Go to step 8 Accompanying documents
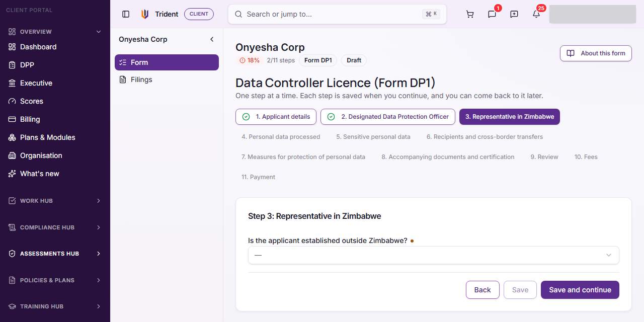This screenshot has height=322, width=644. pos(448,157)
